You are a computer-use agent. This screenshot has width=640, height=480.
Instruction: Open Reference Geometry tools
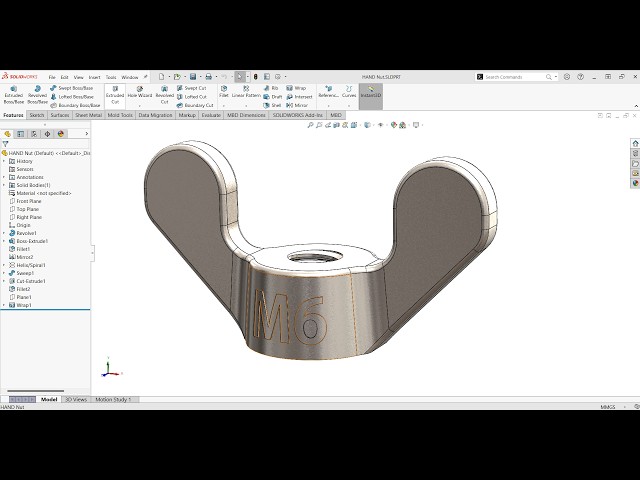pyautogui.click(x=329, y=92)
